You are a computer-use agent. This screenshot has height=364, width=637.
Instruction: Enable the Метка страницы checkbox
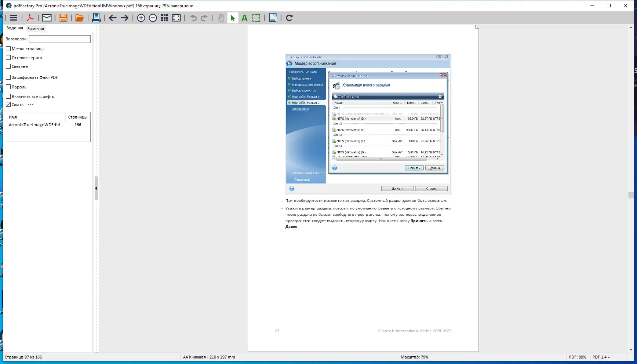8,48
